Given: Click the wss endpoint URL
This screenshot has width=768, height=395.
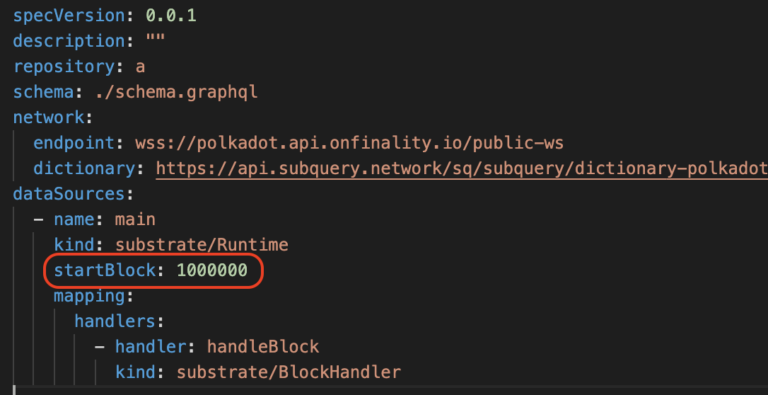Looking at the screenshot, I should (349, 143).
